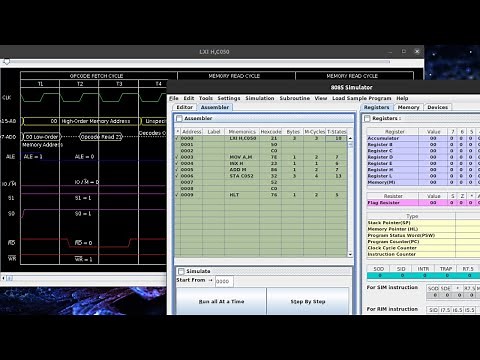Viewport: 480px width, 360px height.
Task: Open the Edit menu
Action: [189, 98]
